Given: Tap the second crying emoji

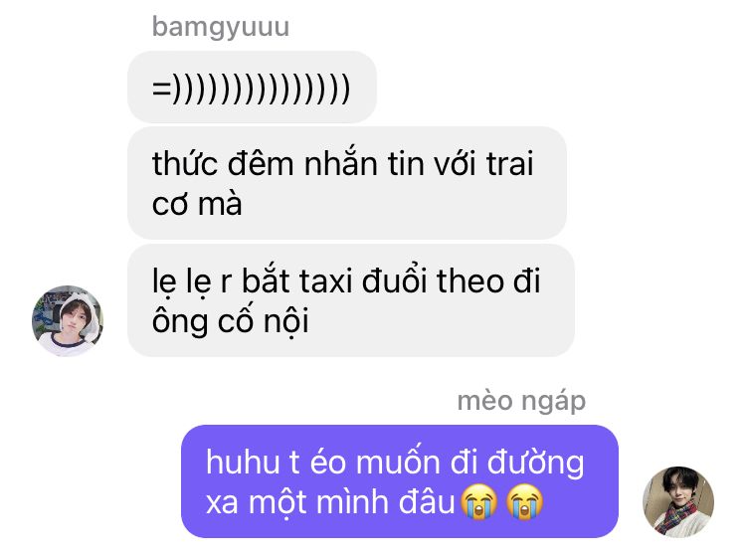Looking at the screenshot, I should coord(525,502).
